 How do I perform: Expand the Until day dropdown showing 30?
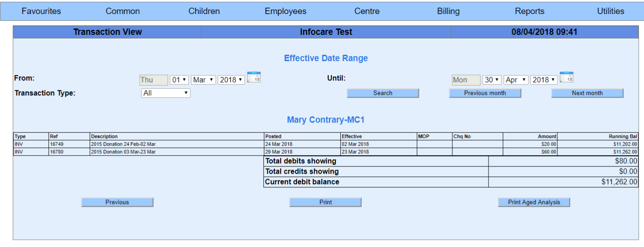coord(492,80)
